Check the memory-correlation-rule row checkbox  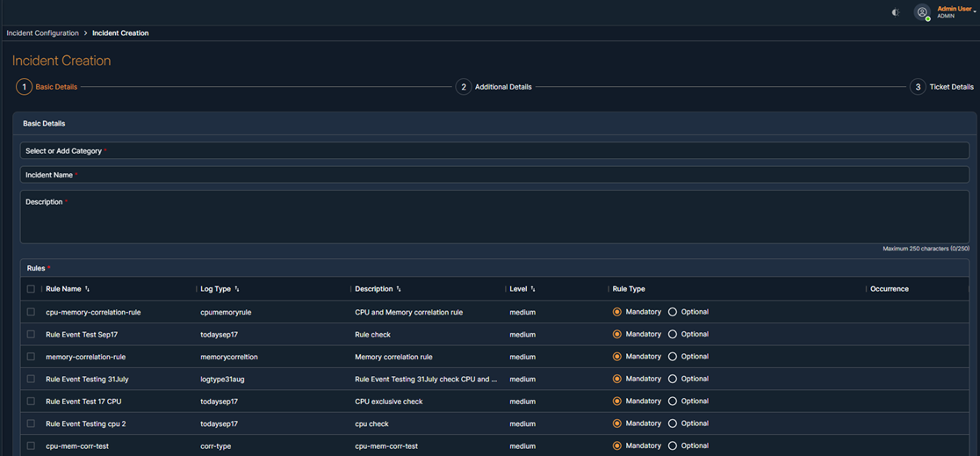31,357
